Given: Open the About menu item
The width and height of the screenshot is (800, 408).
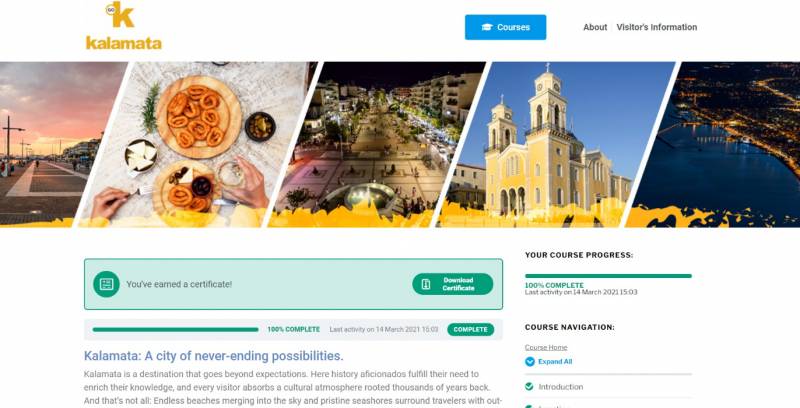Looking at the screenshot, I should [595, 28].
